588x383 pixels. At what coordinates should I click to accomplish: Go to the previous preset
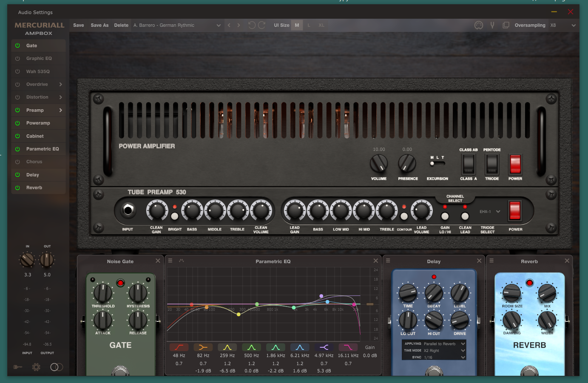[229, 25]
